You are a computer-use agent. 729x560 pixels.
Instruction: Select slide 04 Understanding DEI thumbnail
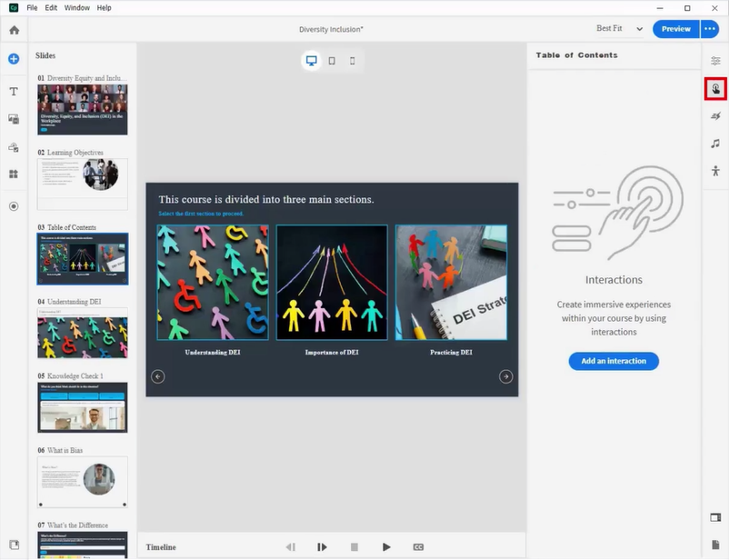click(83, 333)
